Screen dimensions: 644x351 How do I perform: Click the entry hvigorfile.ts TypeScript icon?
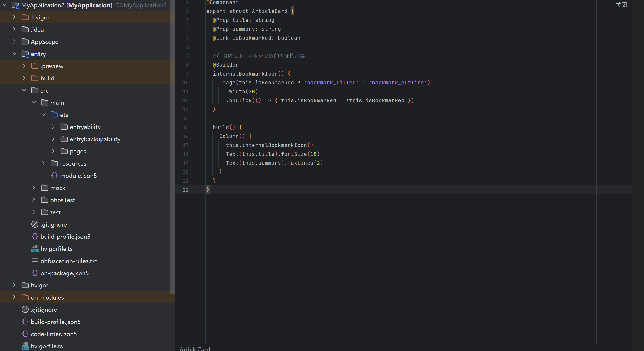click(35, 249)
